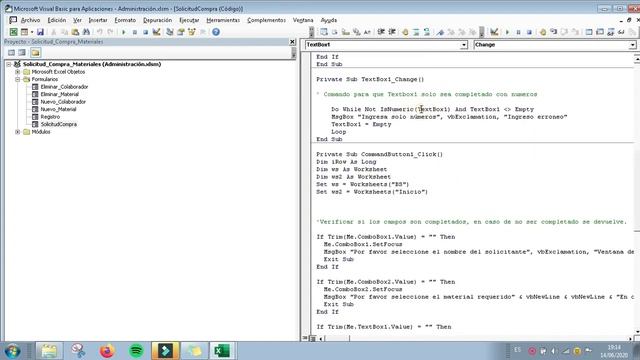Open the Properties Window icon
This screenshot has height=360, width=640.
click(x=180, y=32)
